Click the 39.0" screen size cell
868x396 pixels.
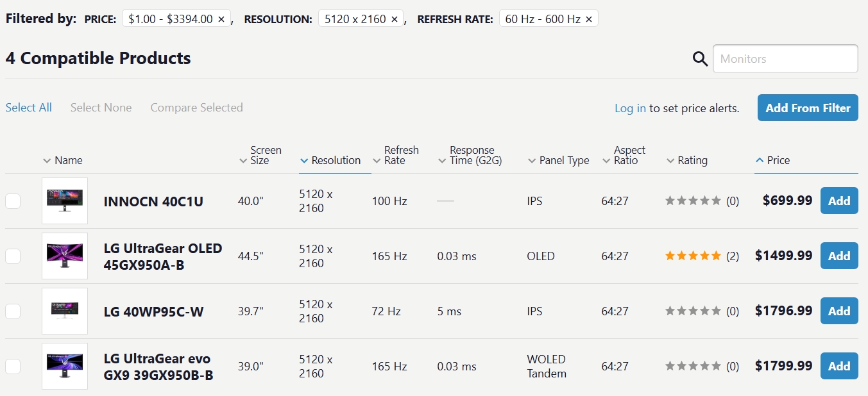point(251,367)
